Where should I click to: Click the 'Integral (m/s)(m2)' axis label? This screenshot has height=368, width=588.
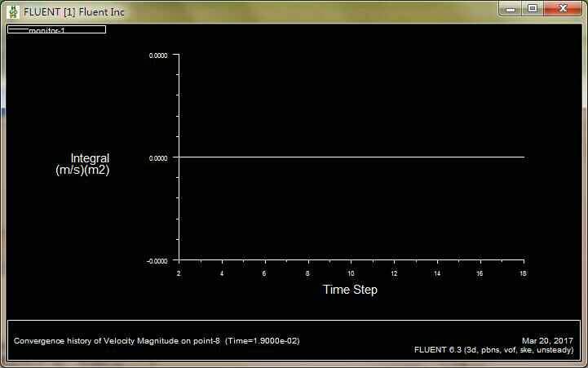(82, 164)
